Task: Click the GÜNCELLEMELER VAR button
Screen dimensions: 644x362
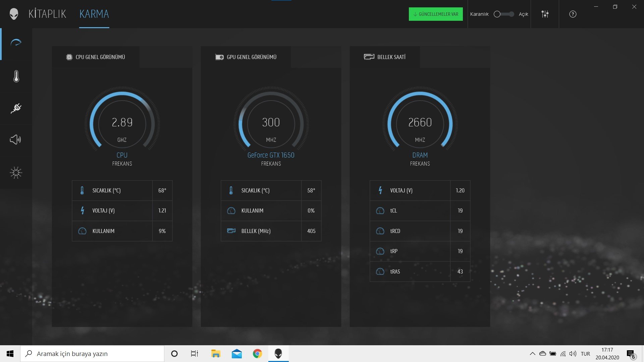Action: 436,14
